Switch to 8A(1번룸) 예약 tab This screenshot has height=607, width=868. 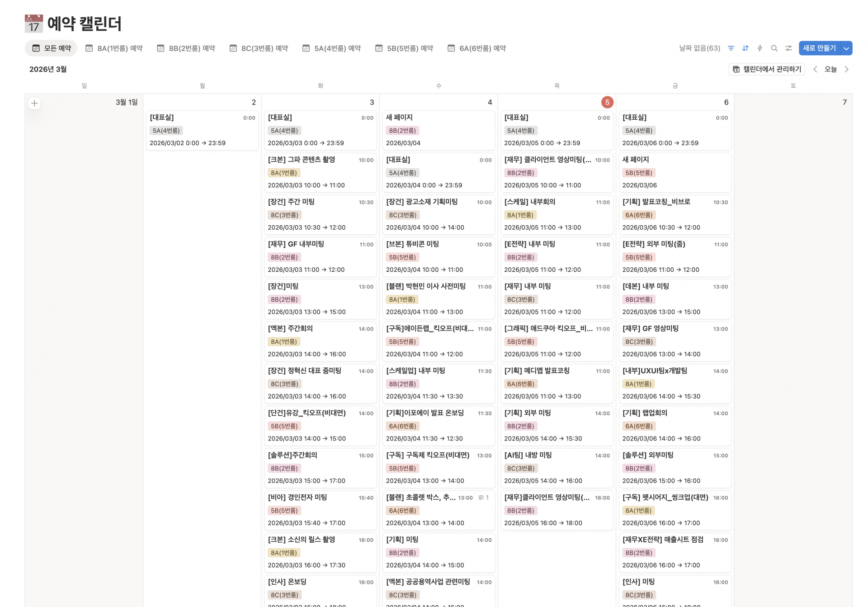pyautogui.click(x=114, y=48)
